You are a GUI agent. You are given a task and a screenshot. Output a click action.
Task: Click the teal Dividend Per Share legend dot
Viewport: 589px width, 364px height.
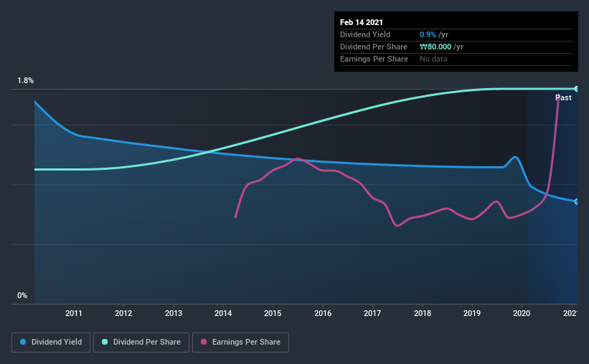(105, 342)
